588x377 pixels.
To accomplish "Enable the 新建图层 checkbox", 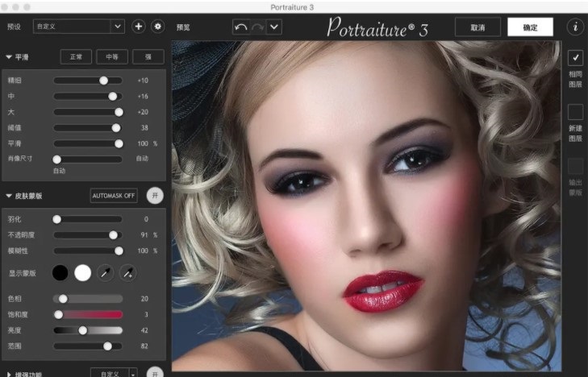I will click(575, 112).
